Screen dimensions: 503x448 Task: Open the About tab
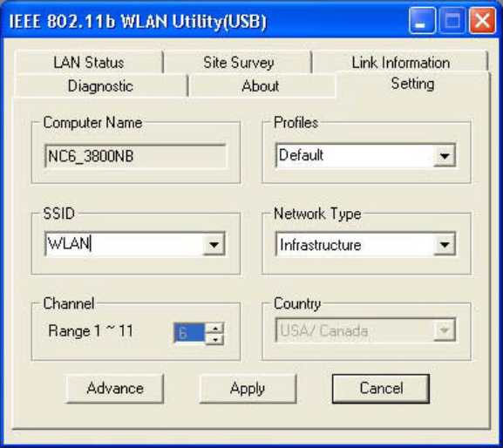(x=261, y=85)
